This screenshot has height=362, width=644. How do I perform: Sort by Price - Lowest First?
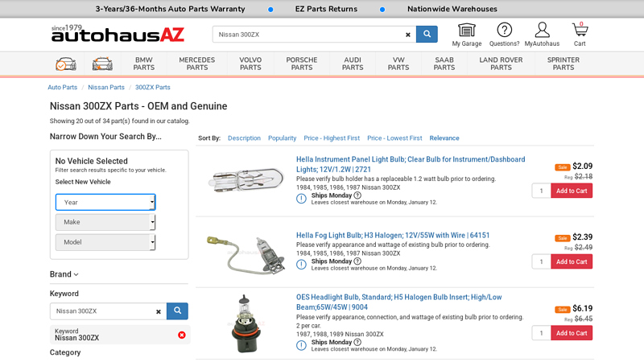pyautogui.click(x=394, y=138)
